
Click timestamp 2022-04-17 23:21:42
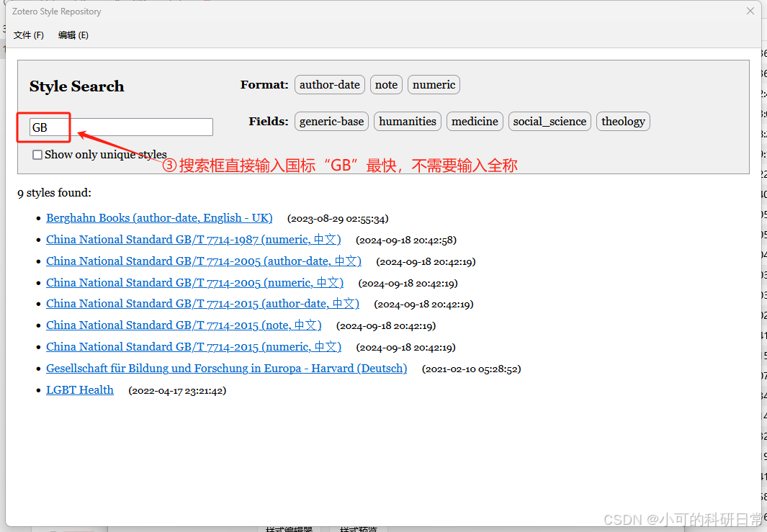pyautogui.click(x=178, y=391)
